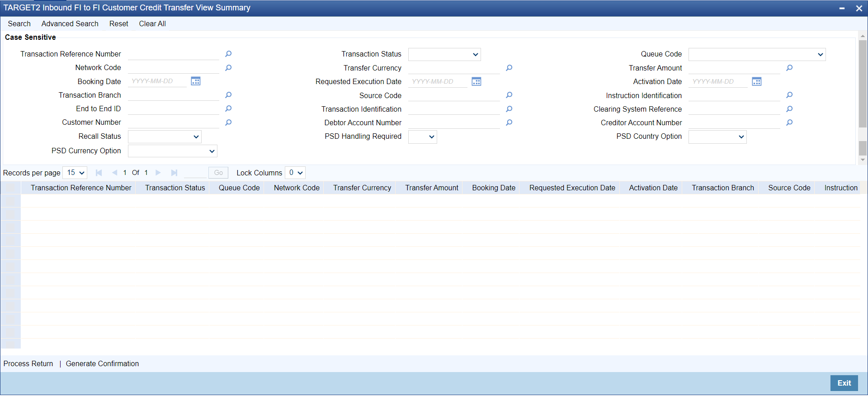Open lookup for Debtor Account Number

click(509, 123)
